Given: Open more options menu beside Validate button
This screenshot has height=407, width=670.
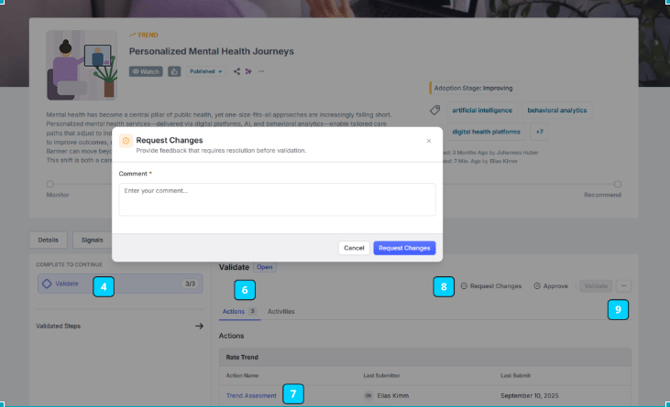Looking at the screenshot, I should coord(623,286).
